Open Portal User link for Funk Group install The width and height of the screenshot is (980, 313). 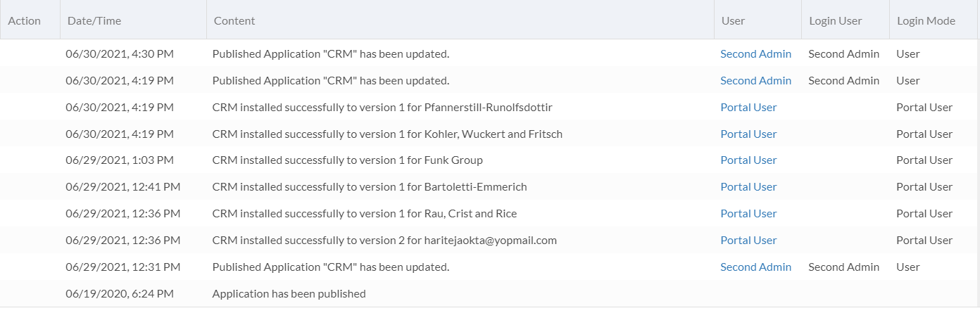[748, 160]
